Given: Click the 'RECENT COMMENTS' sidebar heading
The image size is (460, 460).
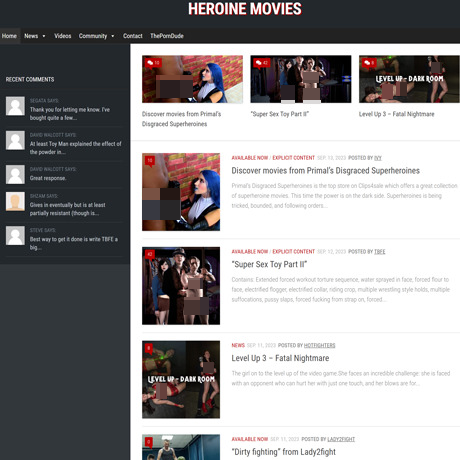Looking at the screenshot, I should point(30,79).
